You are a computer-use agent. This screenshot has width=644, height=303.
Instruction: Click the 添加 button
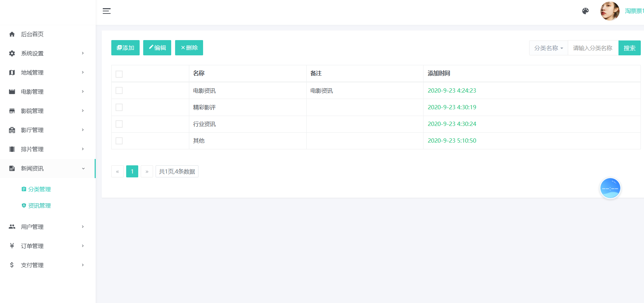(125, 48)
